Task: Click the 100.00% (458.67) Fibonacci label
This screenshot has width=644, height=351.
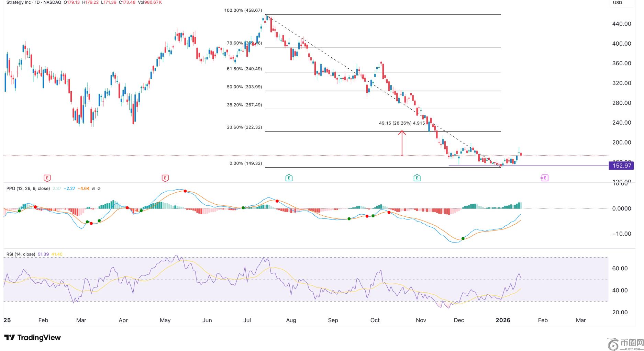Action: (243, 10)
